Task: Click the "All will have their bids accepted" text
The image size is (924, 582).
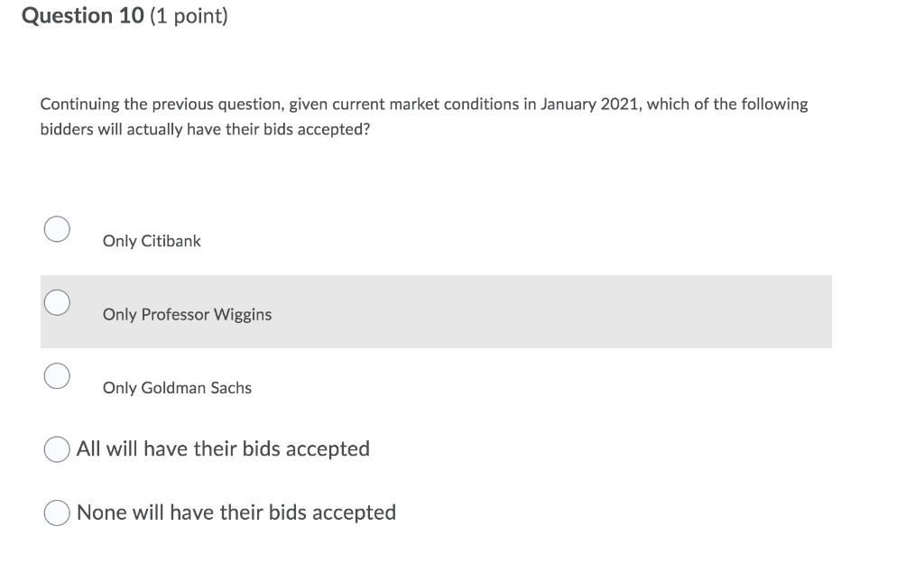Action: point(224,448)
